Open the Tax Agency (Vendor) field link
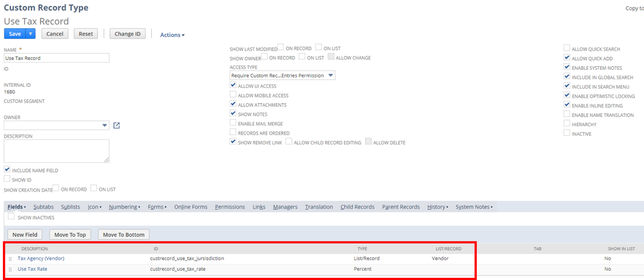Viewport: 644px width, 280px height. click(x=41, y=259)
